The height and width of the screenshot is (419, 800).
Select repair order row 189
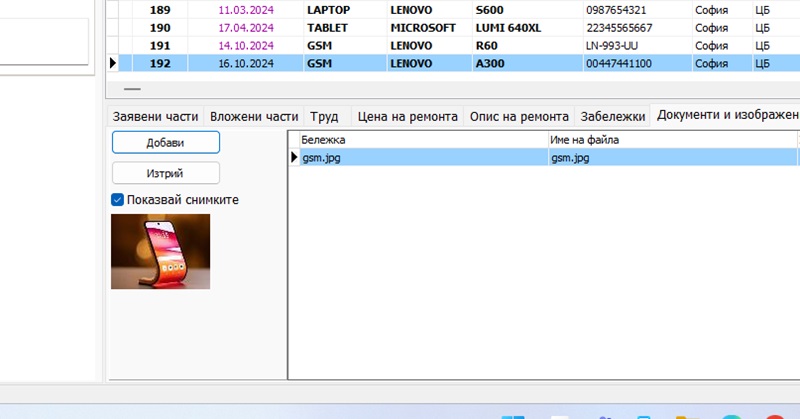coord(453,10)
